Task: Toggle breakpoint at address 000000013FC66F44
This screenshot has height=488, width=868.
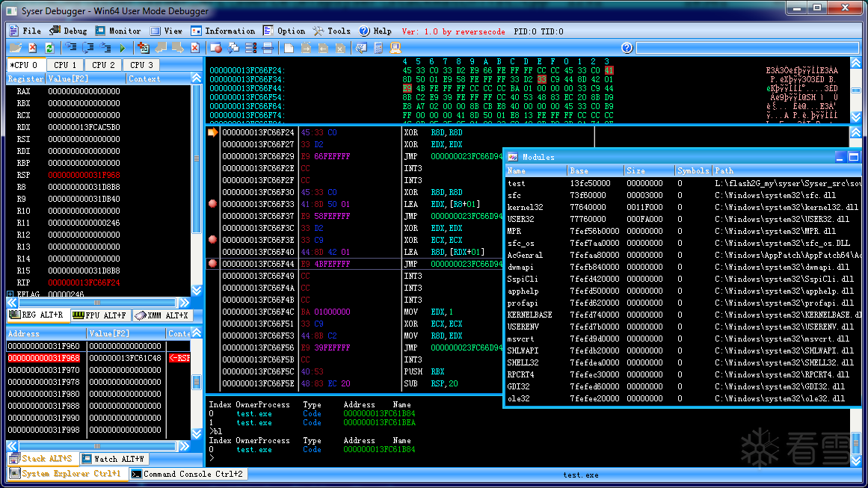Action: [x=212, y=264]
